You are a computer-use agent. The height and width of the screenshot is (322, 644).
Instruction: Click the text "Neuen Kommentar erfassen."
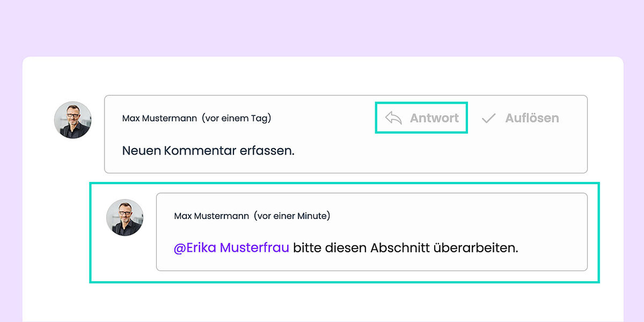(x=208, y=151)
